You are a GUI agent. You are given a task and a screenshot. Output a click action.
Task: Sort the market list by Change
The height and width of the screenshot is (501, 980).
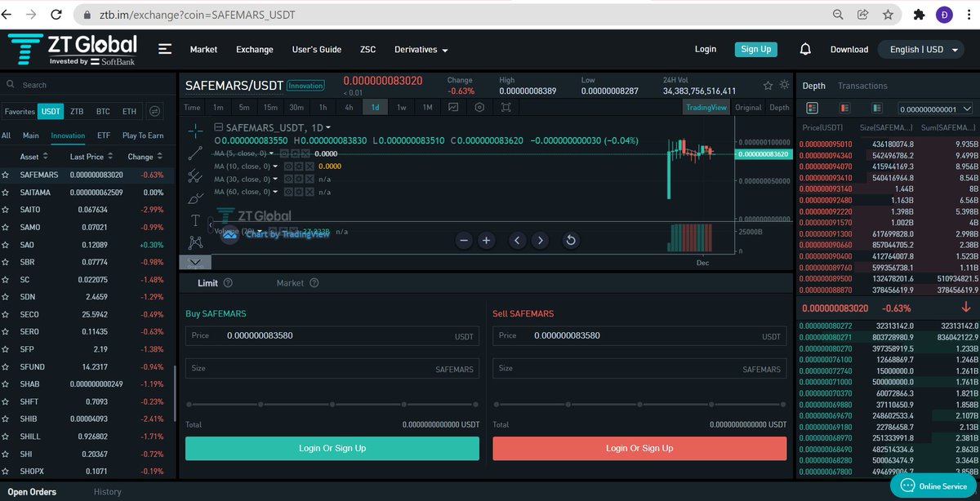pyautogui.click(x=145, y=157)
